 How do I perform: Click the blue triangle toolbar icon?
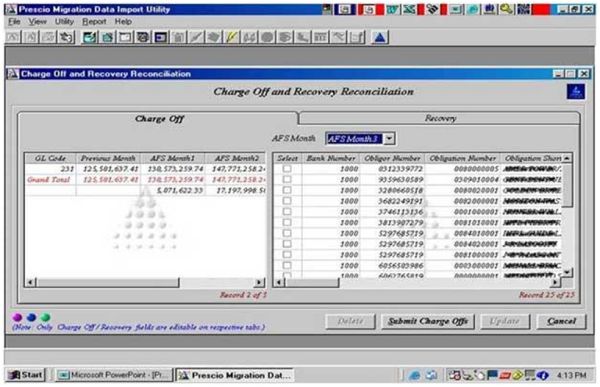380,38
